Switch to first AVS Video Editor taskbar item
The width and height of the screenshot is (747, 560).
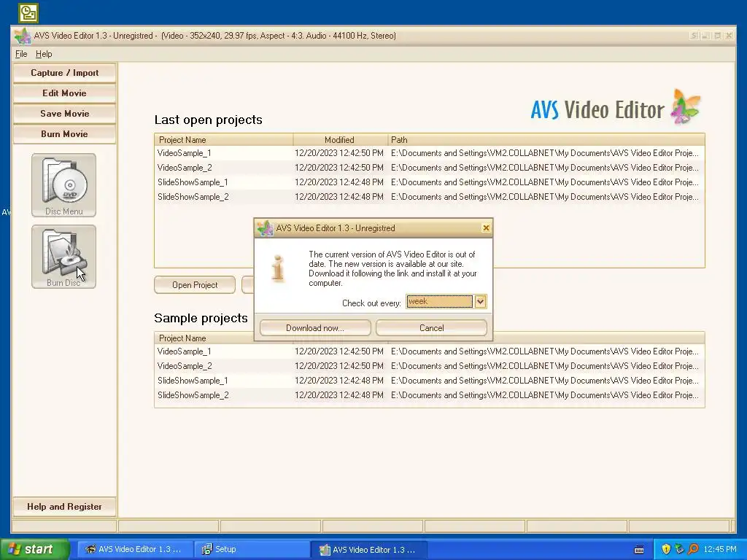tap(135, 550)
